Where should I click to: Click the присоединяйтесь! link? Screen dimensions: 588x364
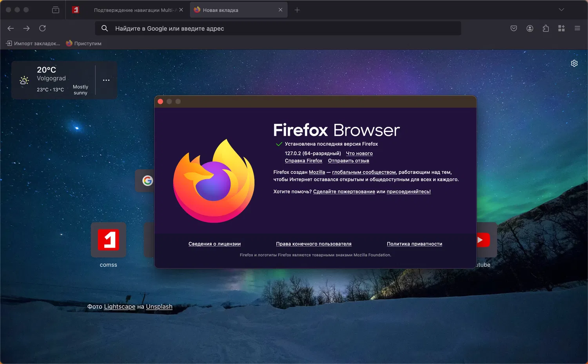pos(408,192)
